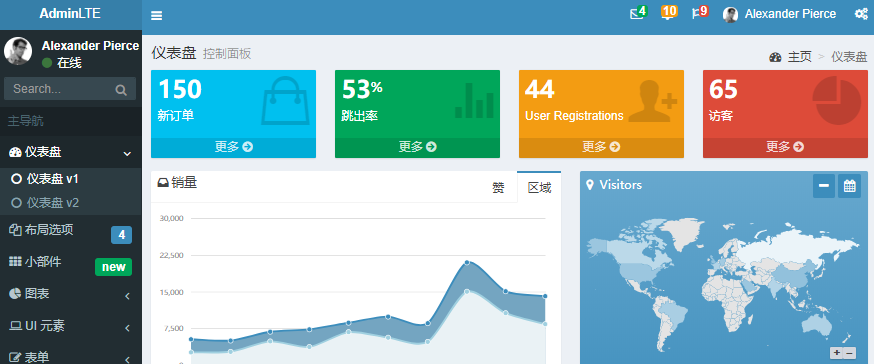
Task: Toggle the sidebar with the hamburger icon
Action: pyautogui.click(x=157, y=15)
